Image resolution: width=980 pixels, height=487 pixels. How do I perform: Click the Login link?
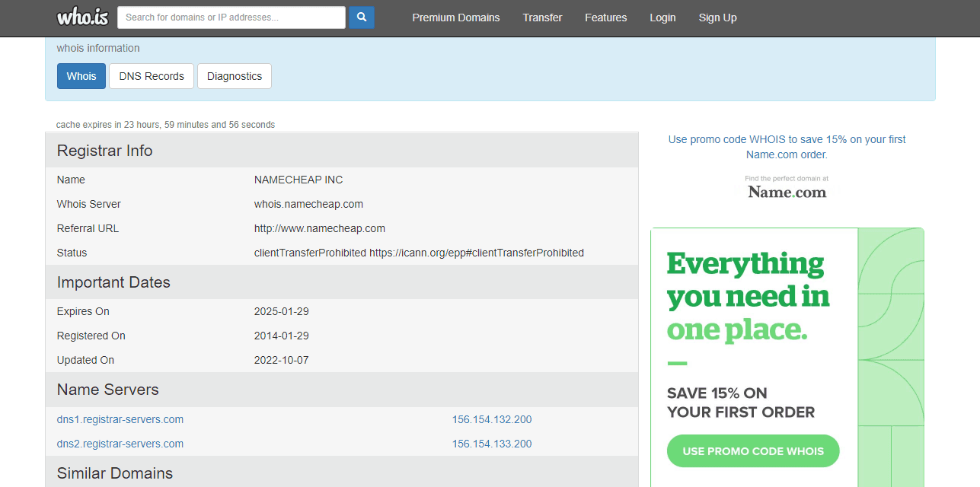tap(662, 18)
